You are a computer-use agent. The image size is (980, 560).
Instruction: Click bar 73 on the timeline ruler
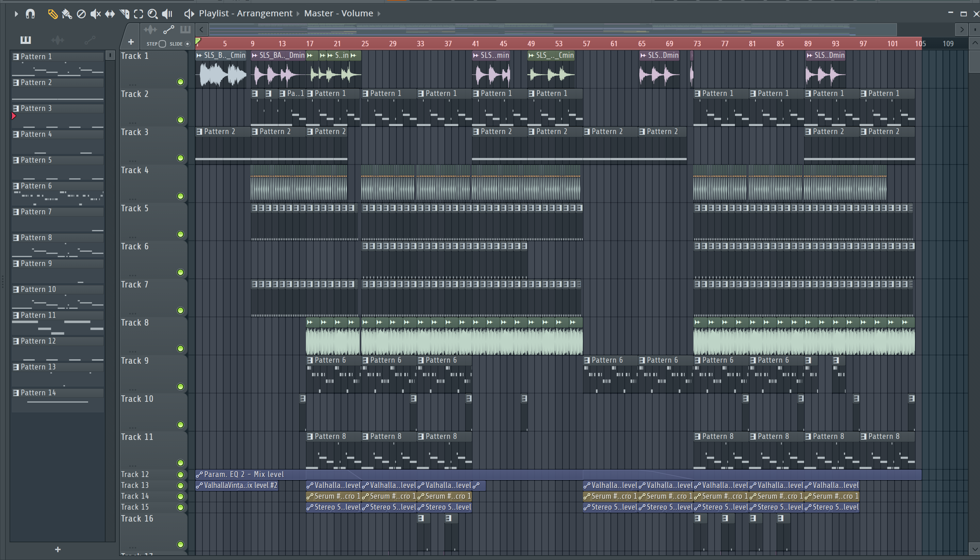point(697,44)
